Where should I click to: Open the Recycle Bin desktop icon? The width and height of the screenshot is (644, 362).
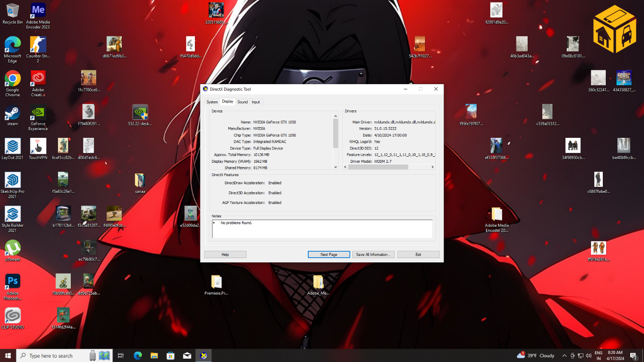click(x=12, y=14)
